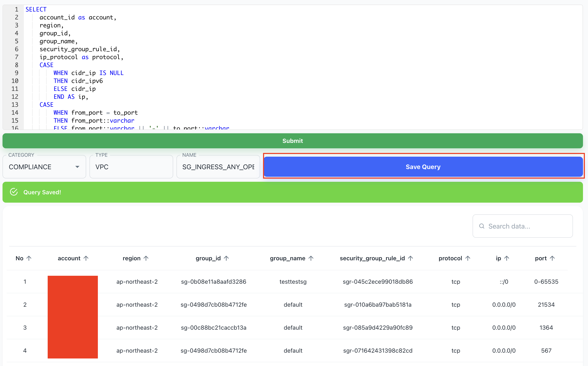The image size is (588, 366).
Task: Click port column sort arrow
Action: pos(552,258)
